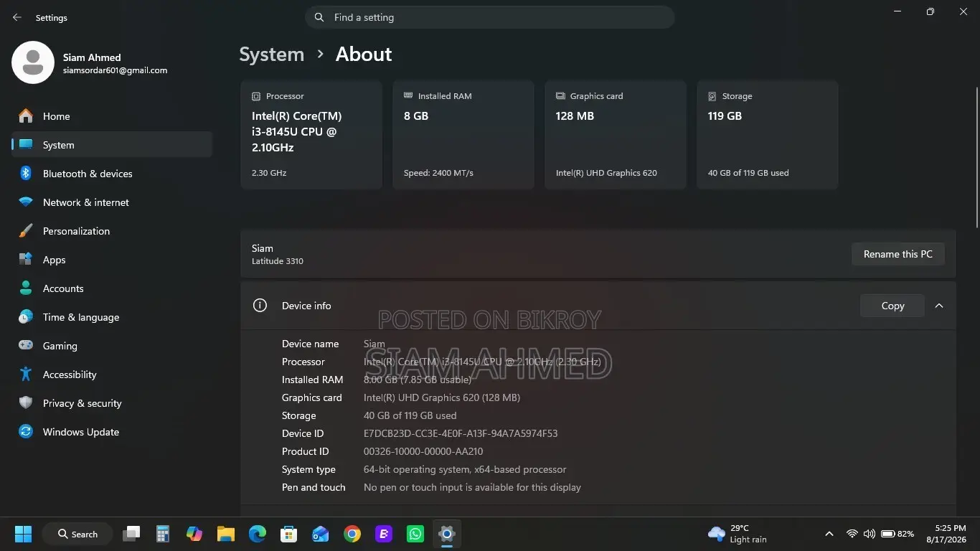Image resolution: width=980 pixels, height=551 pixels.
Task: Open Time & language settings
Action: pos(112,317)
